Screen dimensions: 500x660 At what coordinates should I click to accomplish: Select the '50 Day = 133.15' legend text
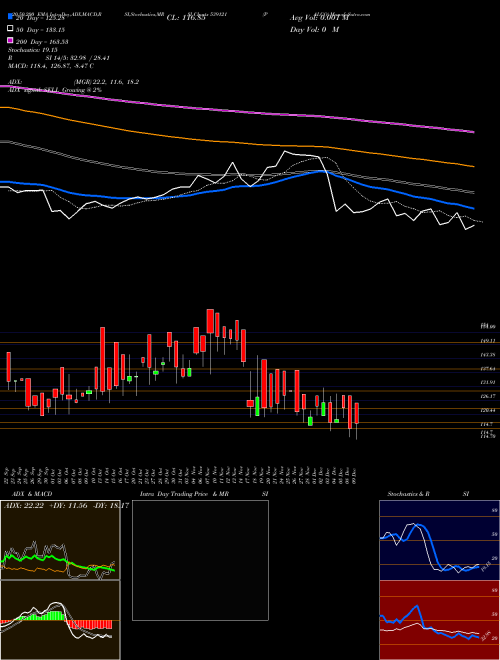41,30
